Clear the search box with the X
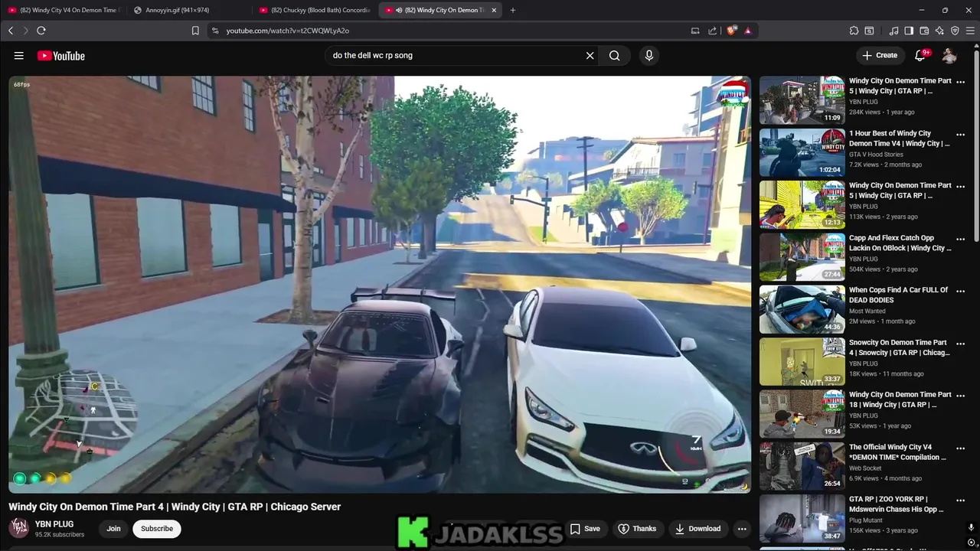The image size is (980, 551). pyautogui.click(x=590, y=56)
